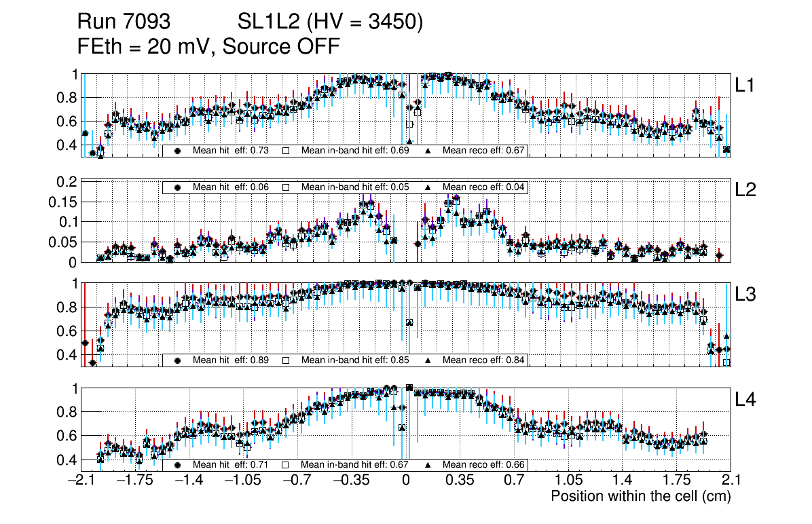This screenshot has width=812, height=524.
Task: Click 'Mean in-band hit eff: 0.67' legend text
Action: pos(355,465)
